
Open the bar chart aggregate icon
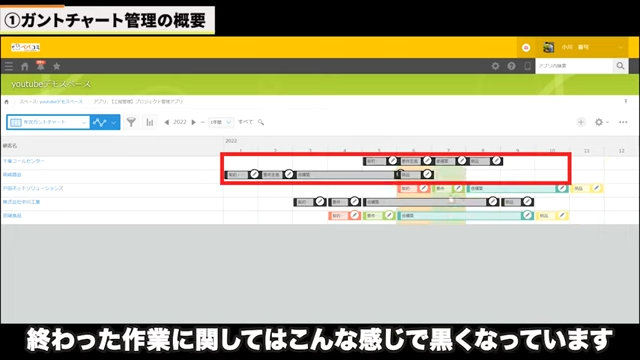coord(150,122)
